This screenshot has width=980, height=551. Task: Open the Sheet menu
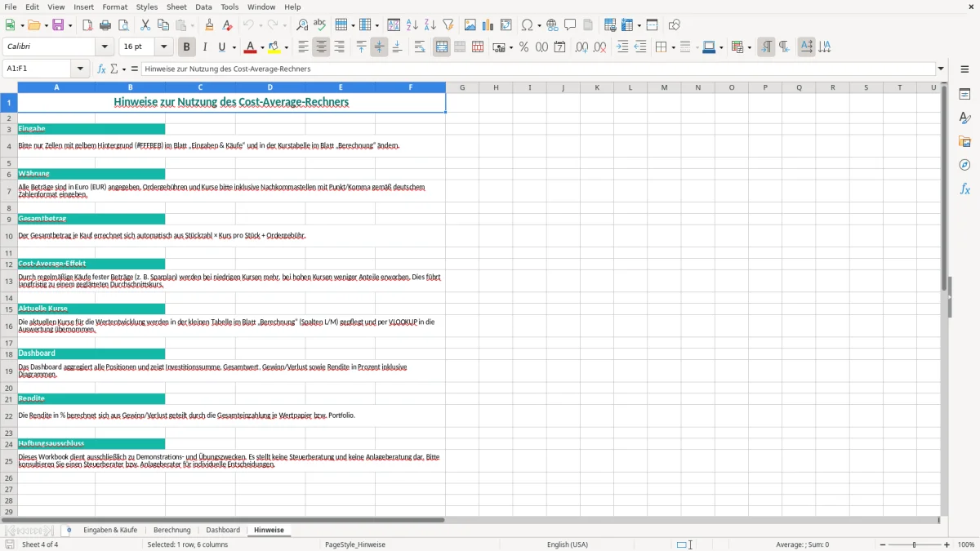pyautogui.click(x=177, y=7)
